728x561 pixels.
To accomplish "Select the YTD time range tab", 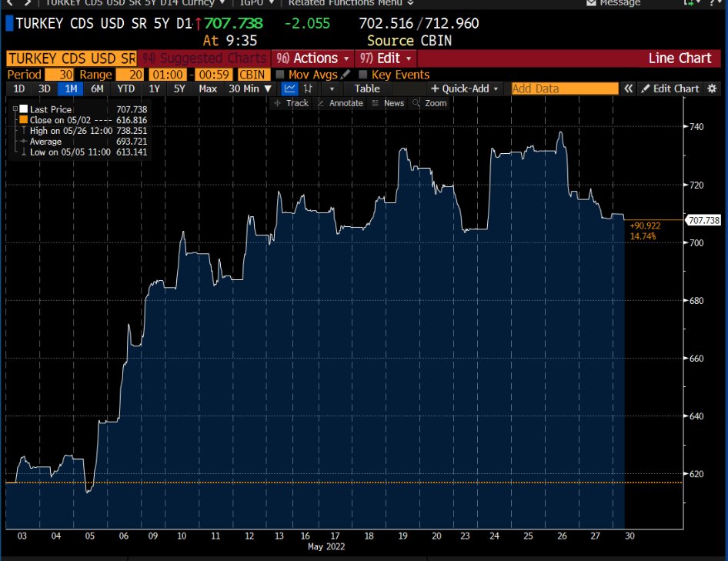I will (125, 88).
